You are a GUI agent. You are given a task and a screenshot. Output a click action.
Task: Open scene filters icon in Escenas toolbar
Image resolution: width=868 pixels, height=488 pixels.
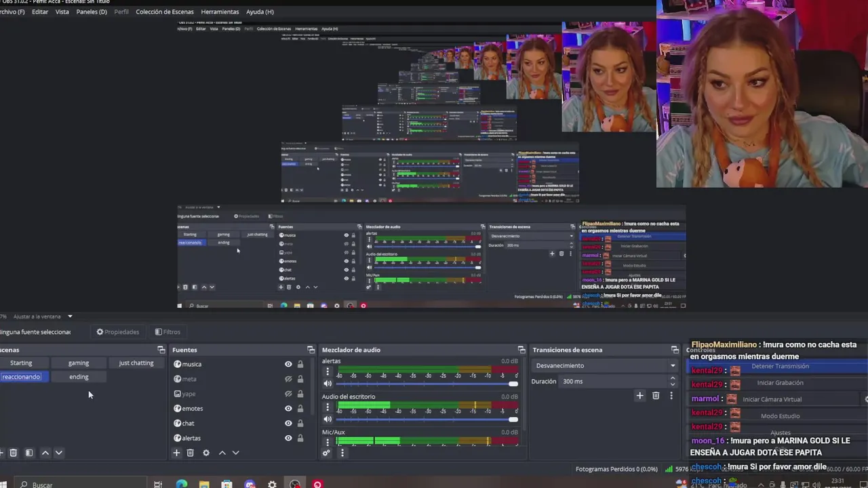tap(29, 453)
